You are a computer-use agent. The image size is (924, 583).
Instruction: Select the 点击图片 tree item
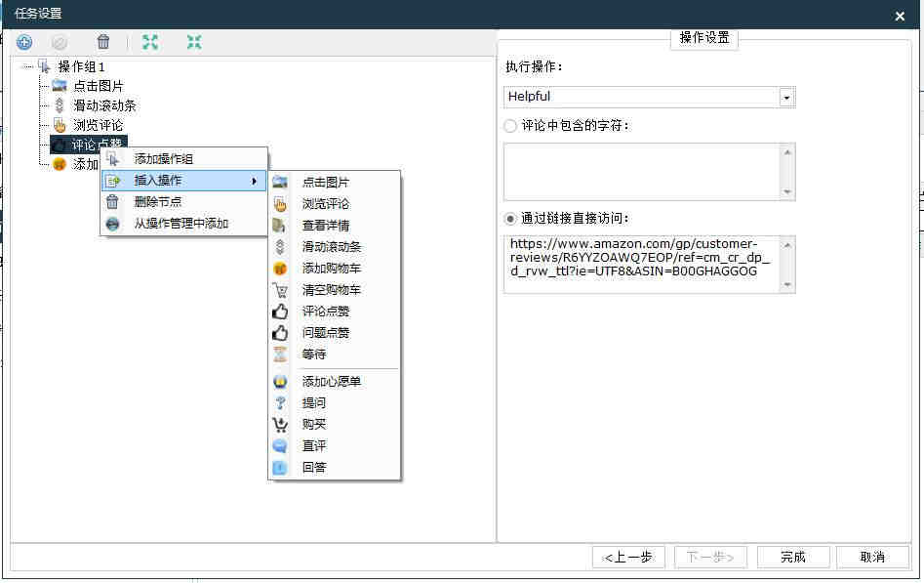click(99, 86)
